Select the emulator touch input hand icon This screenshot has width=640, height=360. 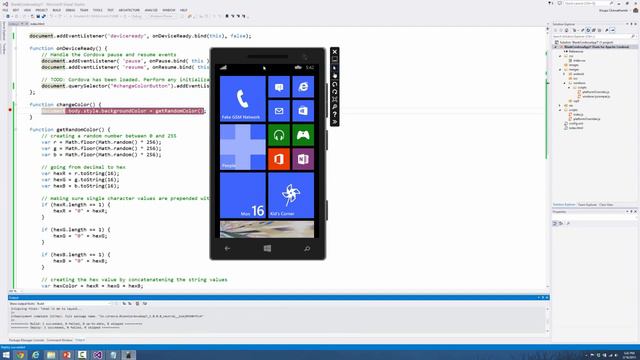point(335,76)
